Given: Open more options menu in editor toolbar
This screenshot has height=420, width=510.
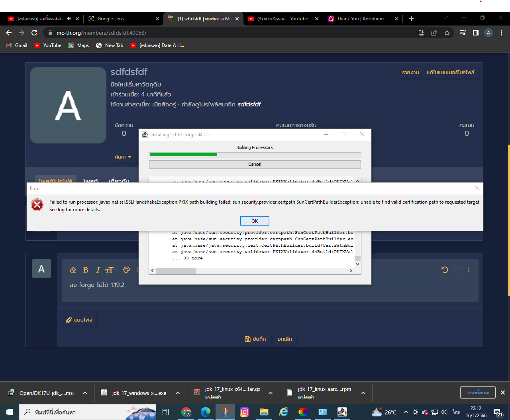Looking at the screenshot, I should [469, 270].
